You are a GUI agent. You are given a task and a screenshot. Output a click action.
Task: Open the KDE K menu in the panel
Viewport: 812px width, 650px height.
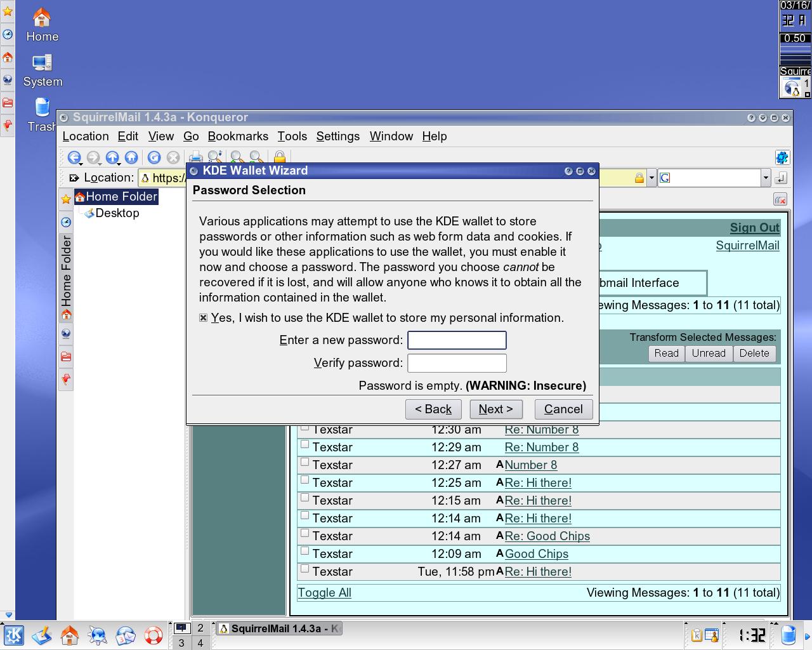coord(14,635)
